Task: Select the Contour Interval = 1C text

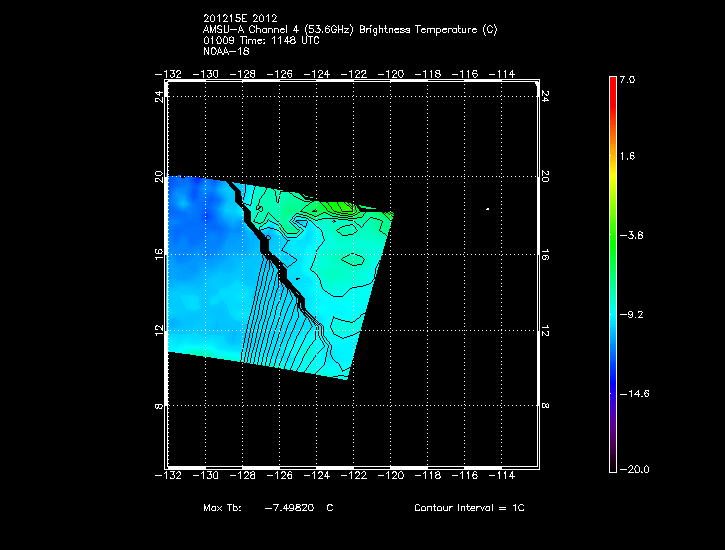Action: coord(469,508)
